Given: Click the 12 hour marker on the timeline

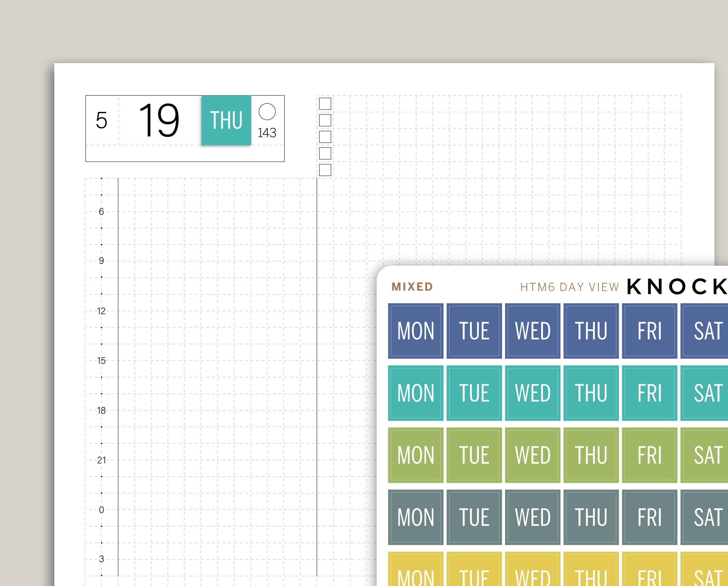Looking at the screenshot, I should click(x=101, y=311).
